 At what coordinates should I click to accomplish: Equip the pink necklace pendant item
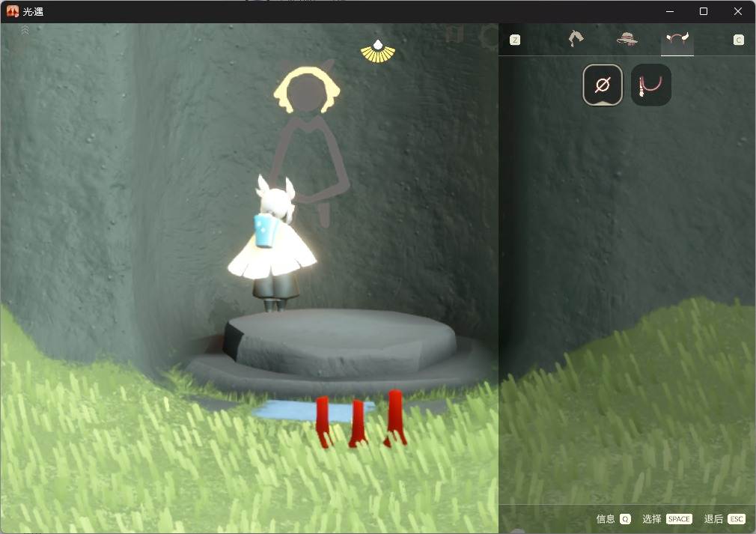click(x=651, y=85)
